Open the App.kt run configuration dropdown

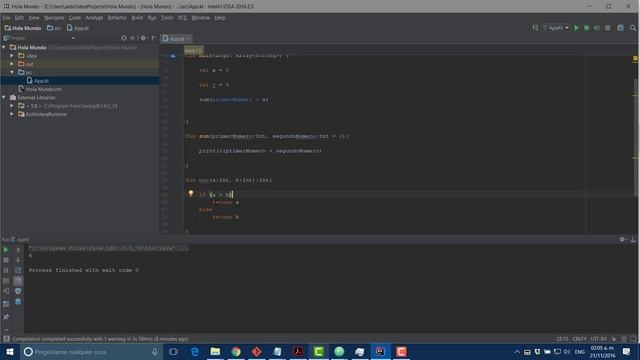[556, 28]
